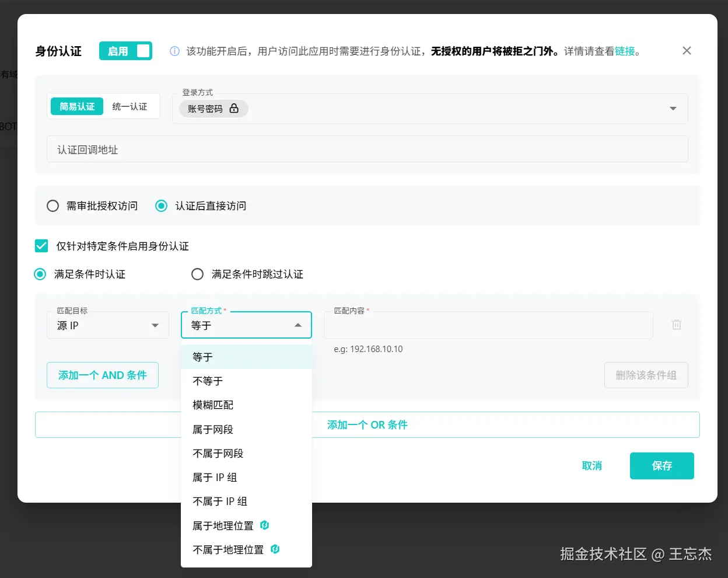Select the 认证后直接访问 radio option
Viewport: 728px width, 578px height.
coord(161,206)
